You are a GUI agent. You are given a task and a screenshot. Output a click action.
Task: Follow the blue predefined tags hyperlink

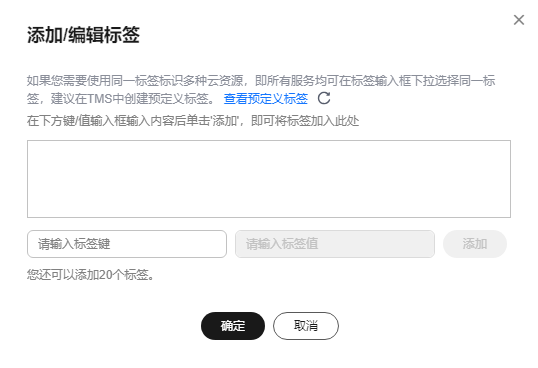click(266, 99)
